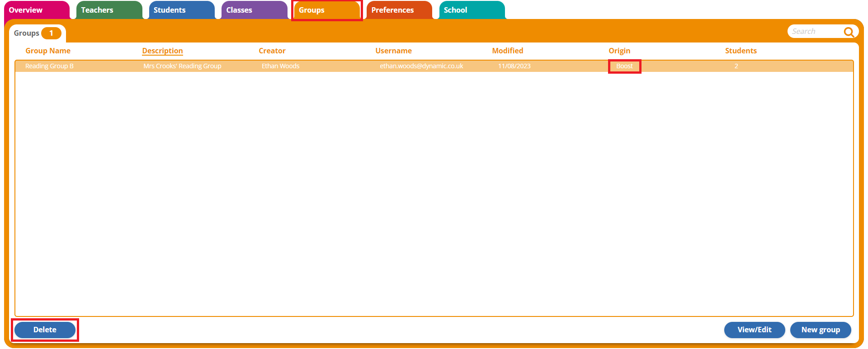This screenshot has width=868, height=349.
Task: Sort by Group Name column
Action: [48, 51]
